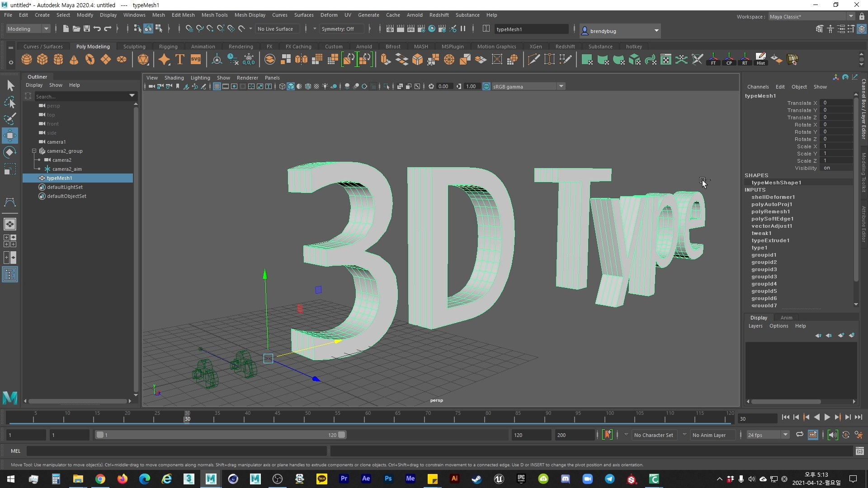Open the sRGB gamma view transform dropdown
Image resolution: width=868 pixels, height=488 pixels.
coord(529,86)
